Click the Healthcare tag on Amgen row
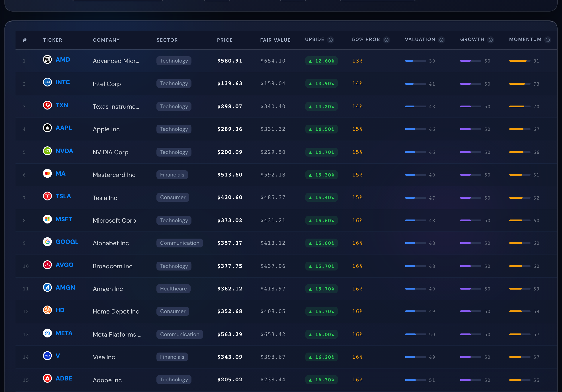 tap(173, 289)
